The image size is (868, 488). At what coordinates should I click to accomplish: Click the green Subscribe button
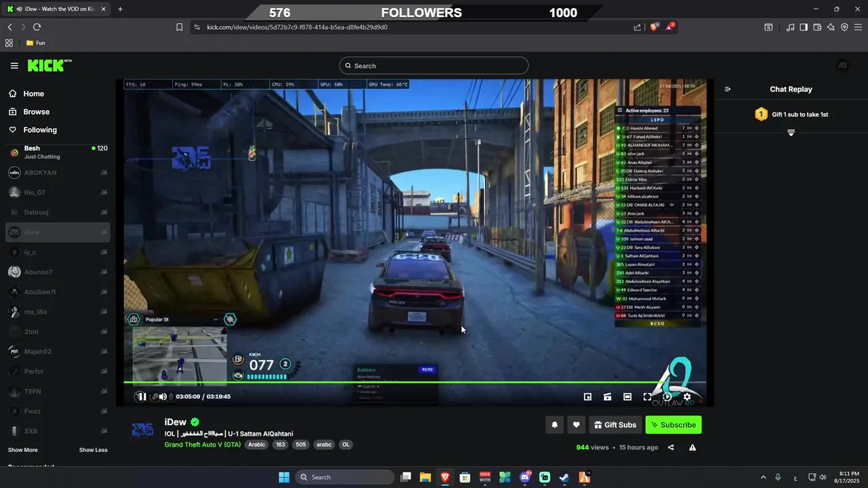673,425
